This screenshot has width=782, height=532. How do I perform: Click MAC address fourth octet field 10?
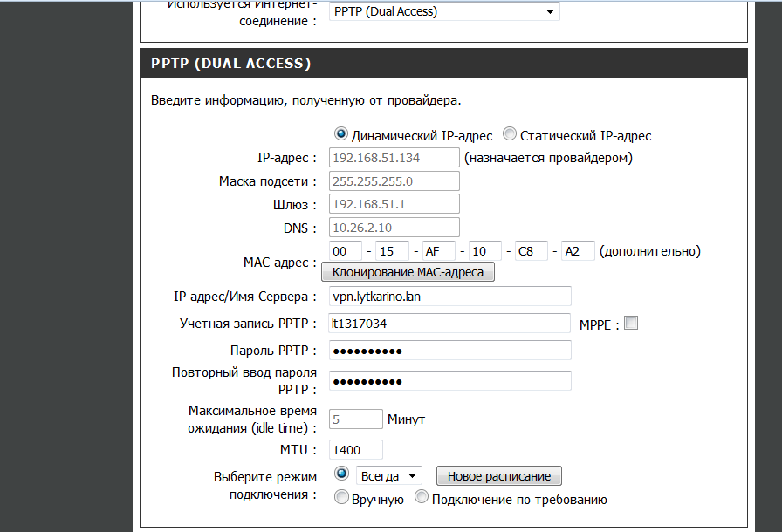pos(485,251)
